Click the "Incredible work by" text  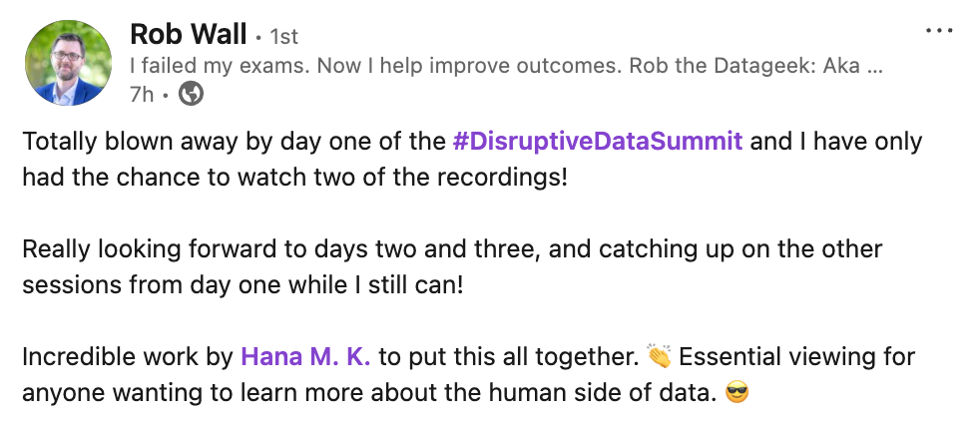point(128,357)
